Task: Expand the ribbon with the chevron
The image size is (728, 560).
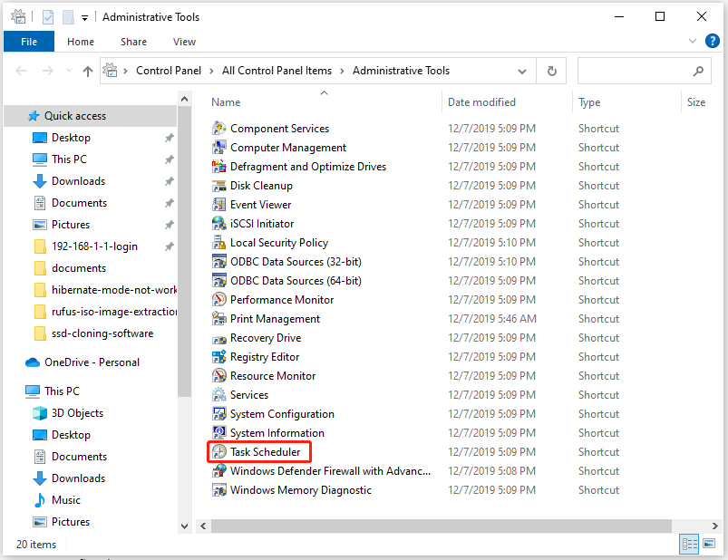Action: point(693,41)
